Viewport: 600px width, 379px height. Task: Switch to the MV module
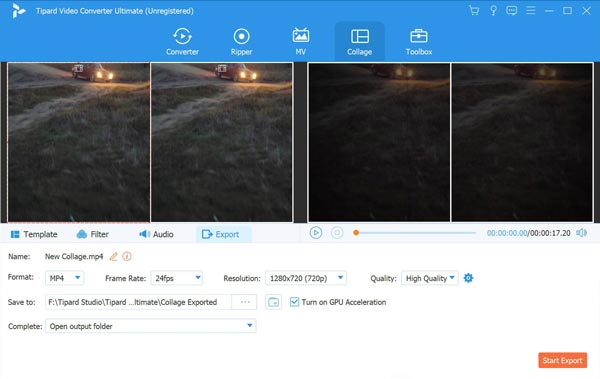point(300,42)
